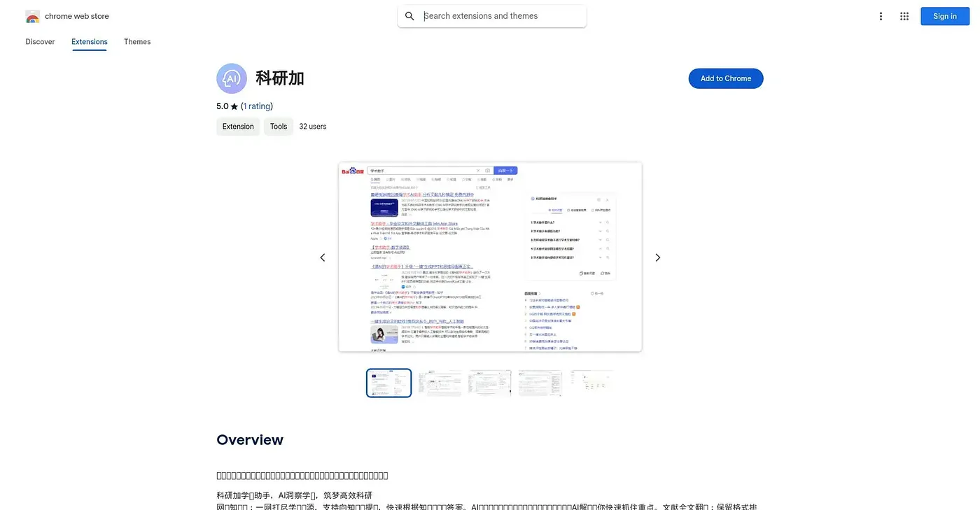980x510 pixels.
Task: Show previous screenshot with left arrow
Action: tap(323, 257)
